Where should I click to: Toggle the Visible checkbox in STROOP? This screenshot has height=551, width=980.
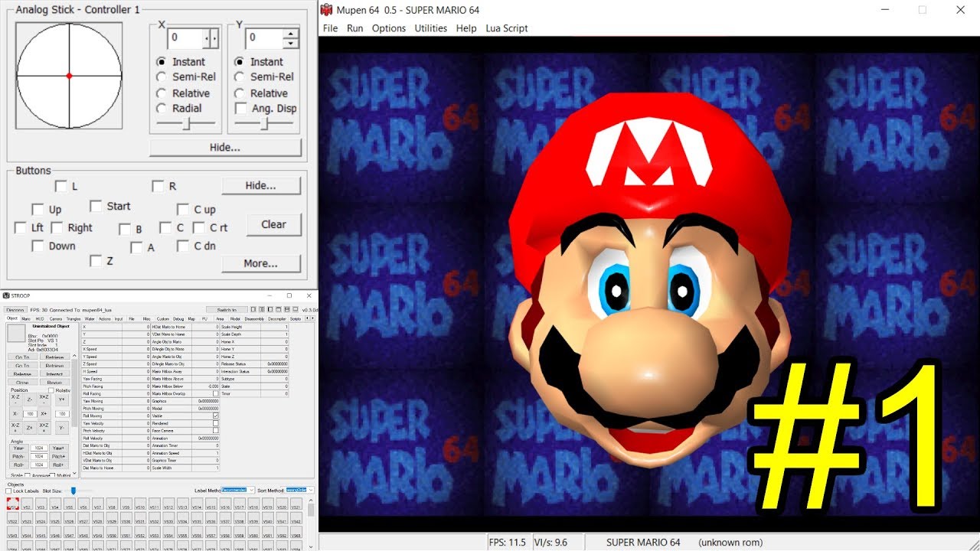click(215, 416)
